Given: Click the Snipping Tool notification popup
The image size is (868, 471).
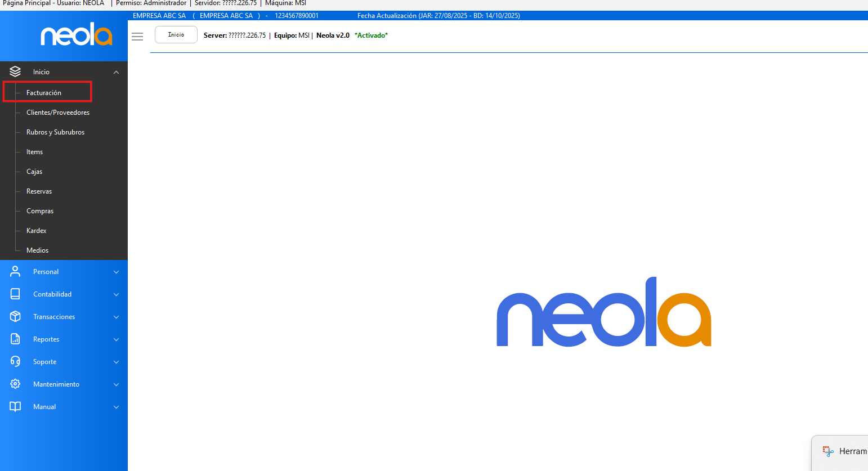Looking at the screenshot, I should (x=841, y=452).
